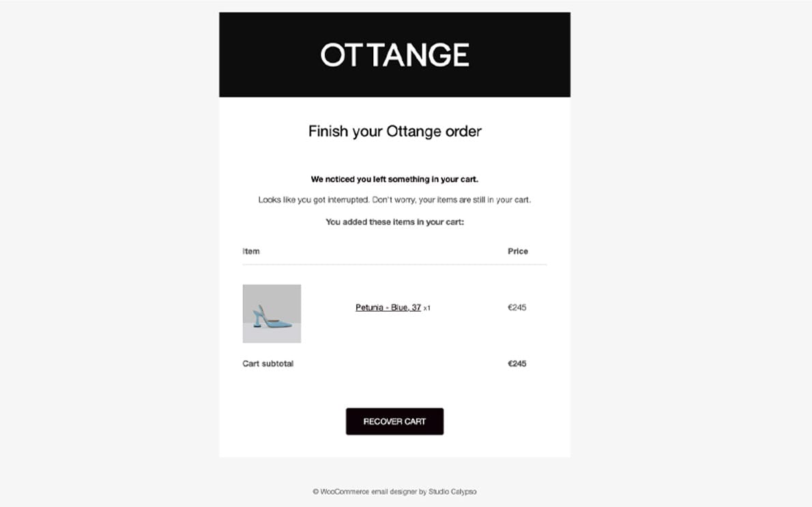Click the You added these items text
This screenshot has height=507, width=812.
394,222
